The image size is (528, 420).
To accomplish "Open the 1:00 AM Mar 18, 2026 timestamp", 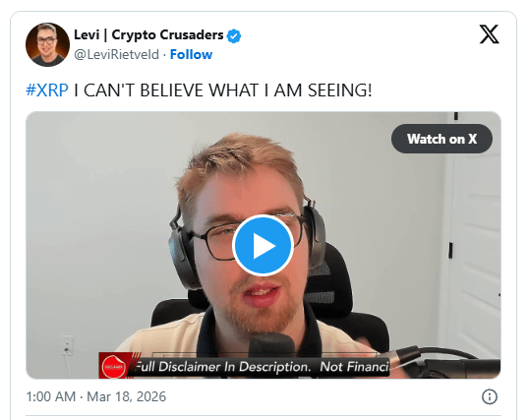I will point(96,396).
